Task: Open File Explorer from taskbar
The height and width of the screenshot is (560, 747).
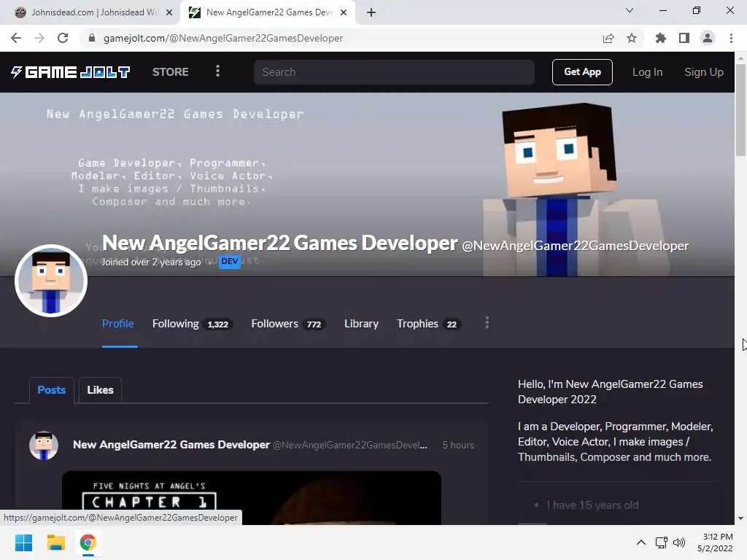Action: (x=55, y=542)
